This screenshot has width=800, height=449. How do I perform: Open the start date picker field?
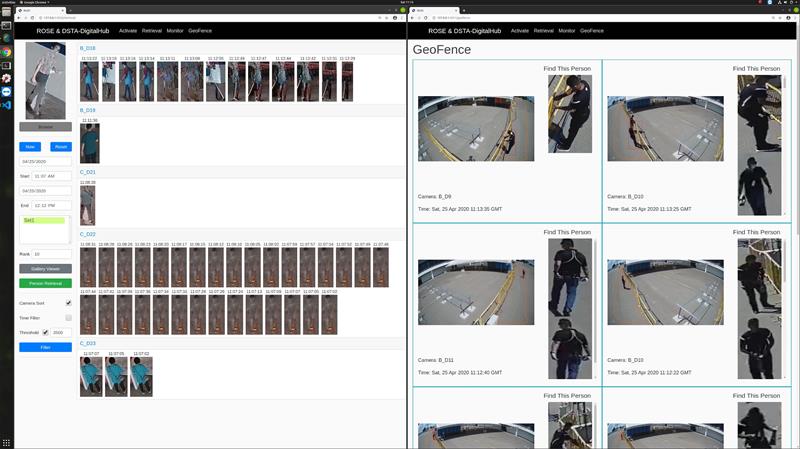pyautogui.click(x=45, y=161)
